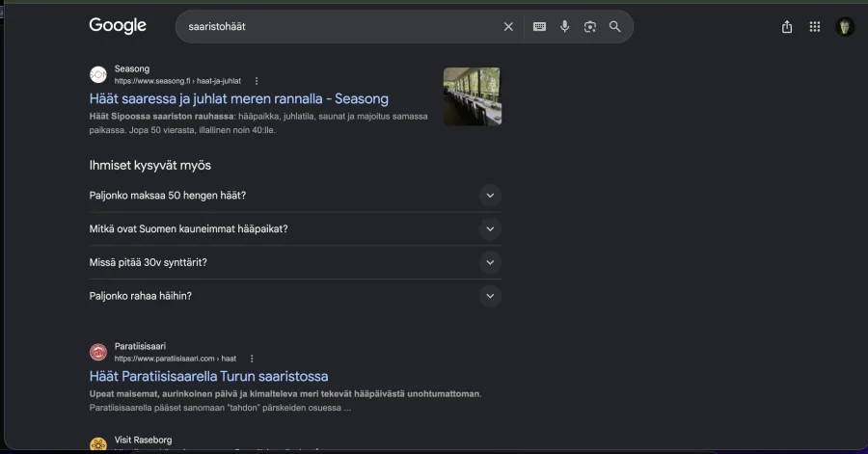Screen dimensions: 868x454
Task: Open more options for Seasong result
Action: pyautogui.click(x=257, y=81)
